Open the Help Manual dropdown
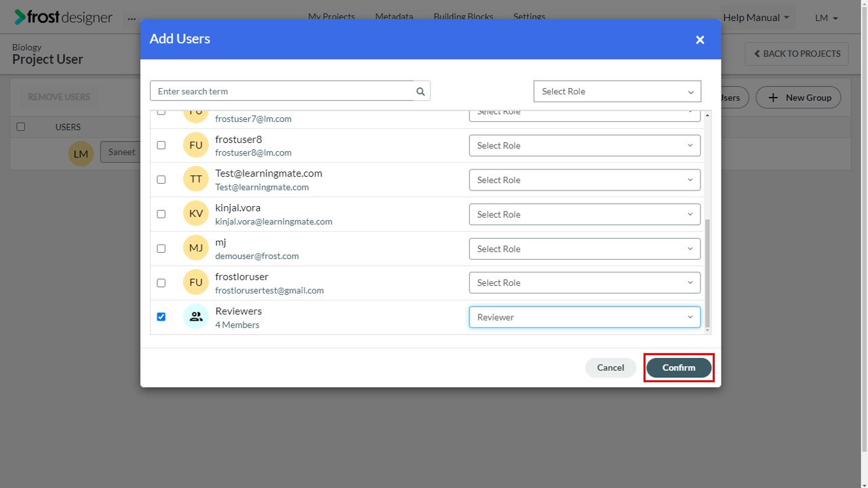The width and height of the screenshot is (868, 488). coord(756,18)
